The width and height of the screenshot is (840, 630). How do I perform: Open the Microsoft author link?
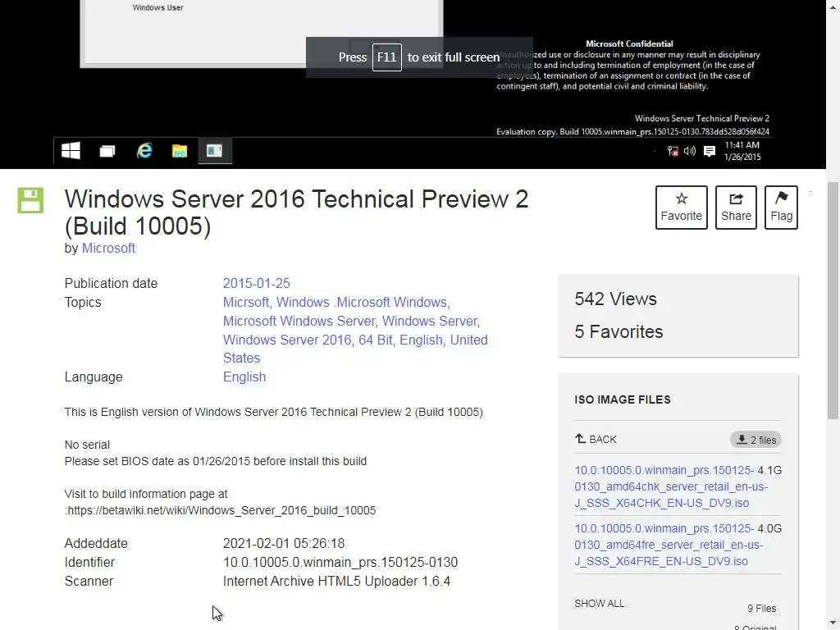click(x=108, y=248)
